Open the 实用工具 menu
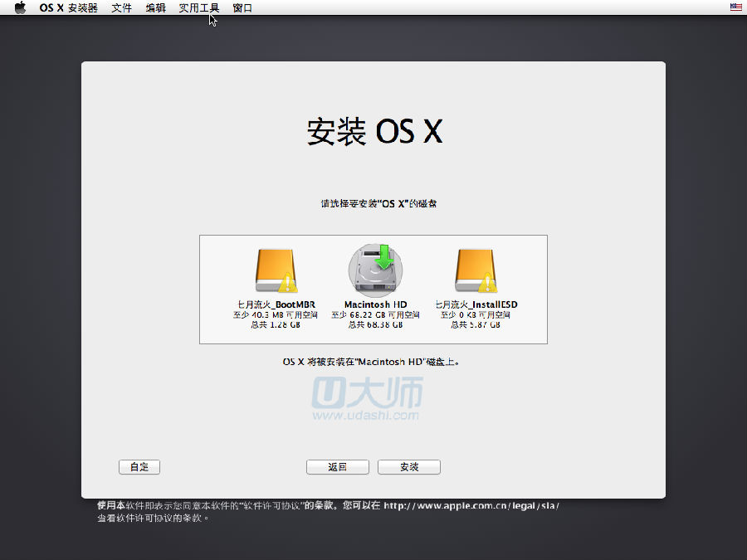Viewport: 747px width, 560px height. [x=199, y=8]
